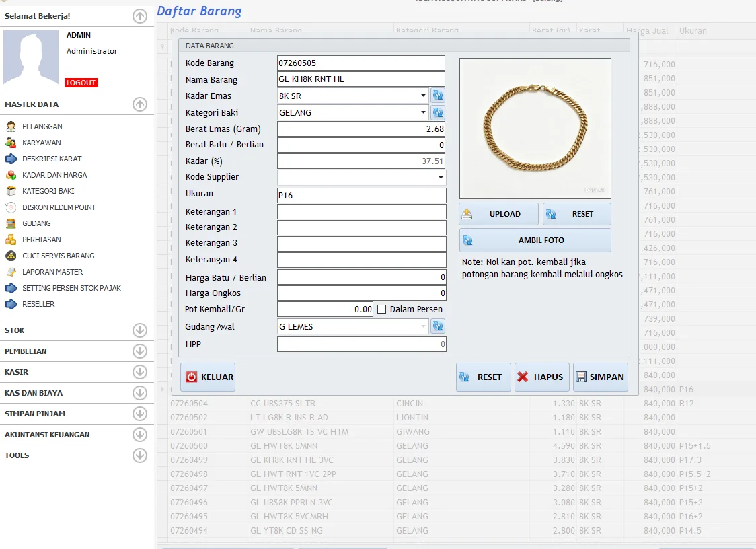Image resolution: width=756 pixels, height=549 pixels.
Task: Refresh the Kategori Baki list icon
Action: tap(438, 112)
